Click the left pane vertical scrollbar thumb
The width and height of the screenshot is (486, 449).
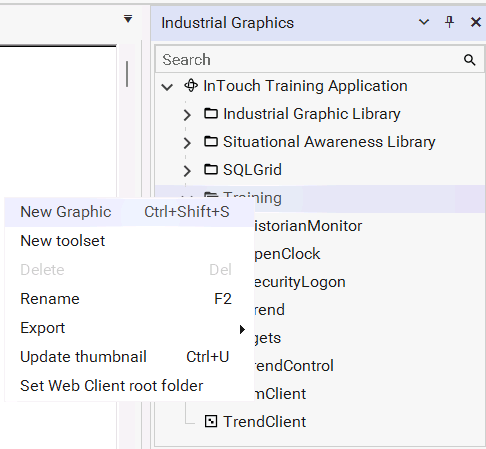tap(127, 74)
